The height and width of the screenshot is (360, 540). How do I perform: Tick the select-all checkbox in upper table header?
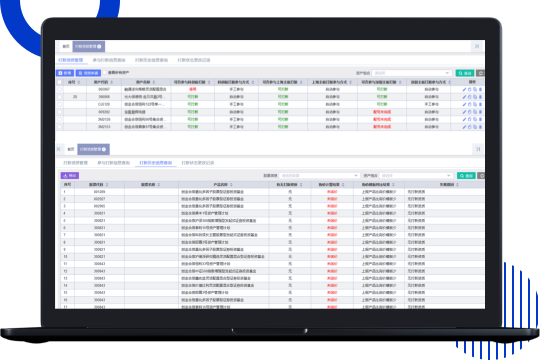pyautogui.click(x=60, y=82)
